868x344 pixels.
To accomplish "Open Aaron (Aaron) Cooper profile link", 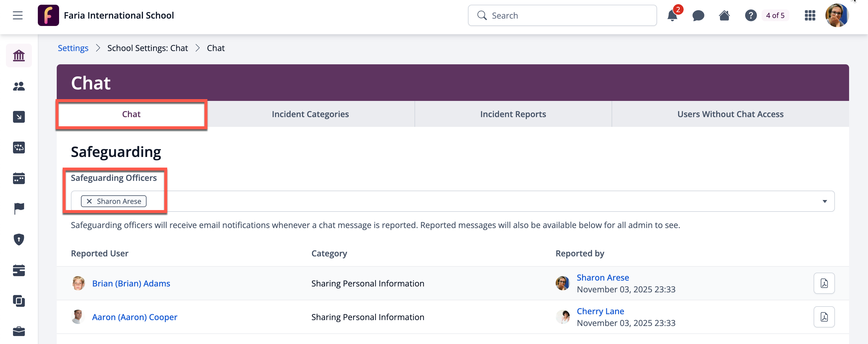I will [x=134, y=317].
